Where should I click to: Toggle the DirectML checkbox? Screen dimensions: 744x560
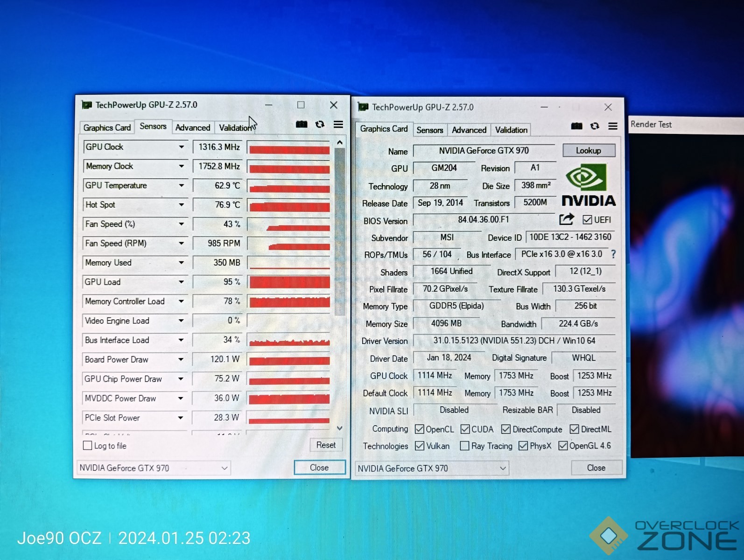coord(575,429)
